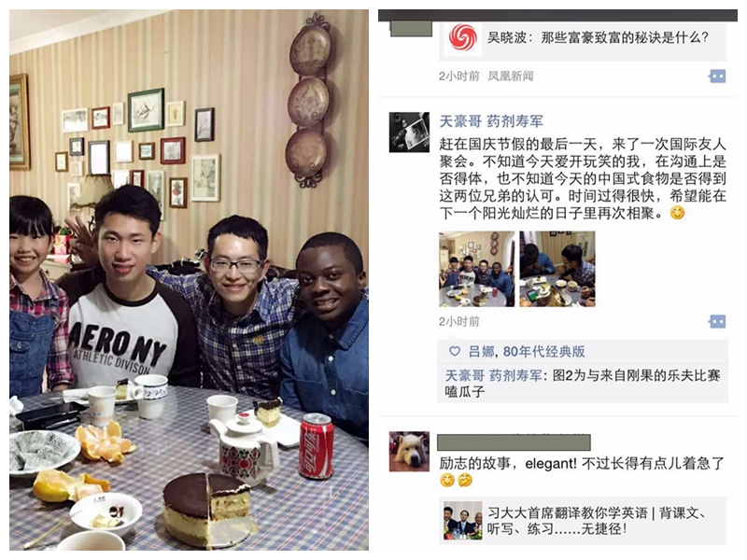View the large group photo on the left
747x560 pixels.
coord(189,280)
